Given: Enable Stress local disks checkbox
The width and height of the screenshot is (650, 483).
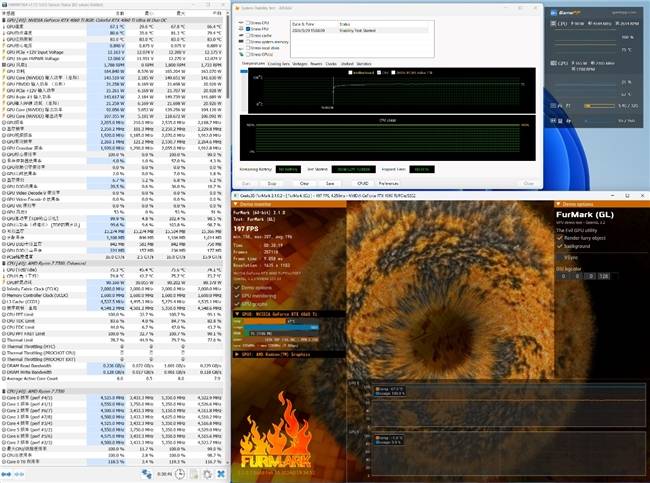Looking at the screenshot, I should click(x=248, y=48).
